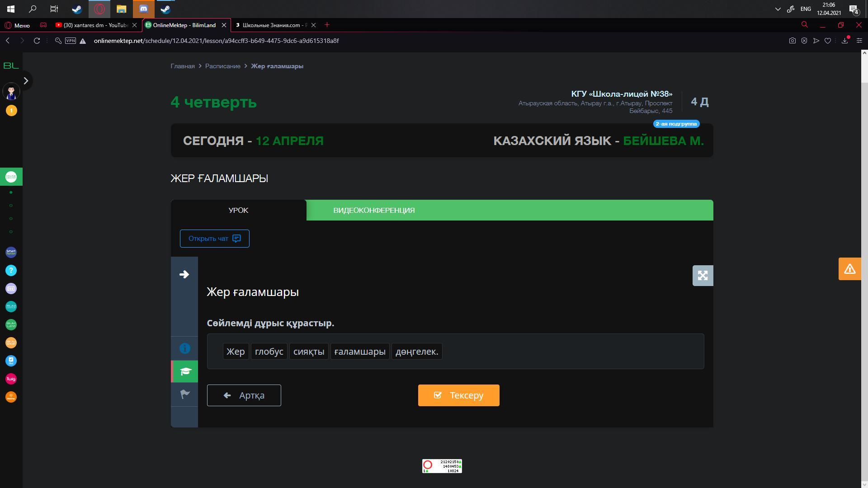Screen dimensions: 868x488
Task: Open the Twig sidebar icon
Action: (11, 379)
